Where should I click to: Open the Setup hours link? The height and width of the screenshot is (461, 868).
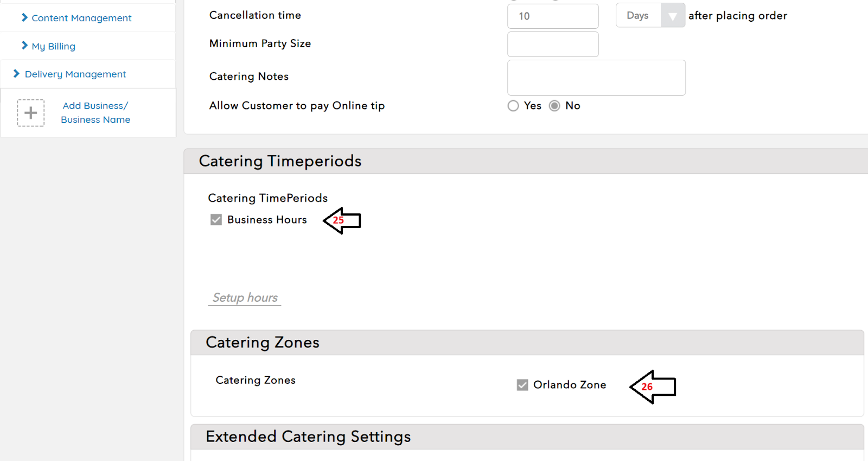[x=245, y=298]
